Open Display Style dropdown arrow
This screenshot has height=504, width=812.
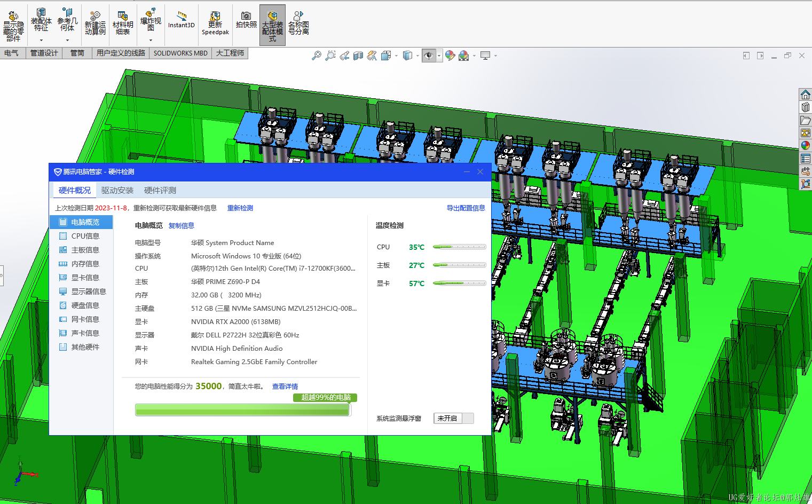417,56
